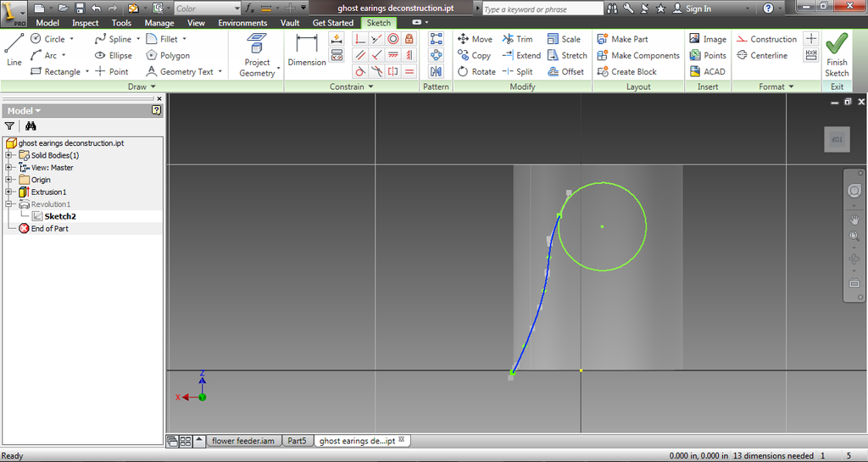Apply the Horizontal constraint
The image size is (868, 462).
tap(393, 55)
